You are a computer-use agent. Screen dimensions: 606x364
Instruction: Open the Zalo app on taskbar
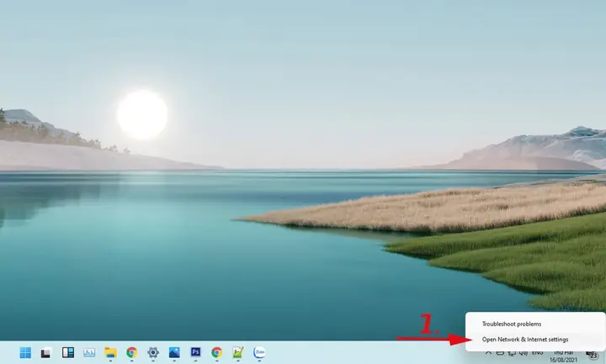(259, 352)
